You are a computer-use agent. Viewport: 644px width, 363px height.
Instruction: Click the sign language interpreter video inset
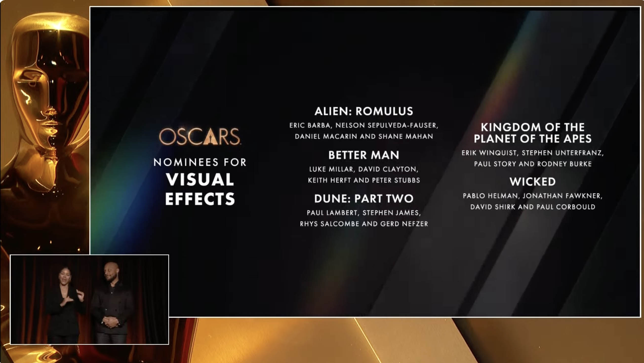(x=89, y=299)
